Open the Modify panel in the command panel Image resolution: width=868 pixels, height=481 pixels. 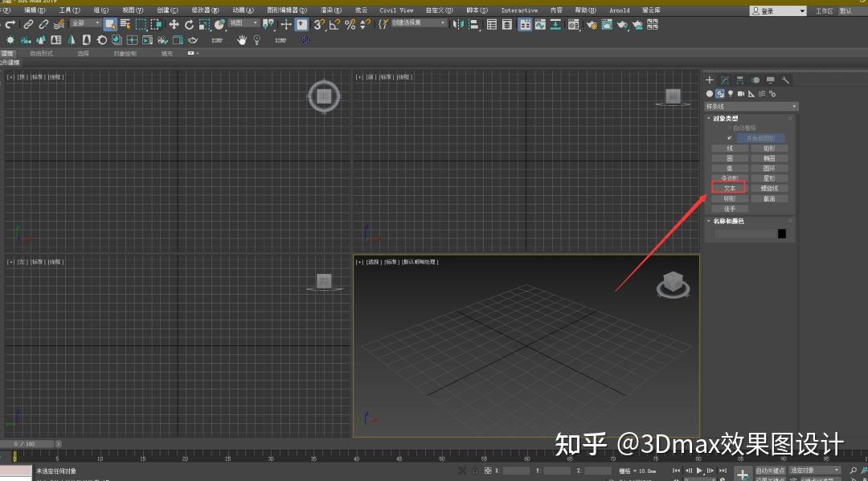(726, 80)
